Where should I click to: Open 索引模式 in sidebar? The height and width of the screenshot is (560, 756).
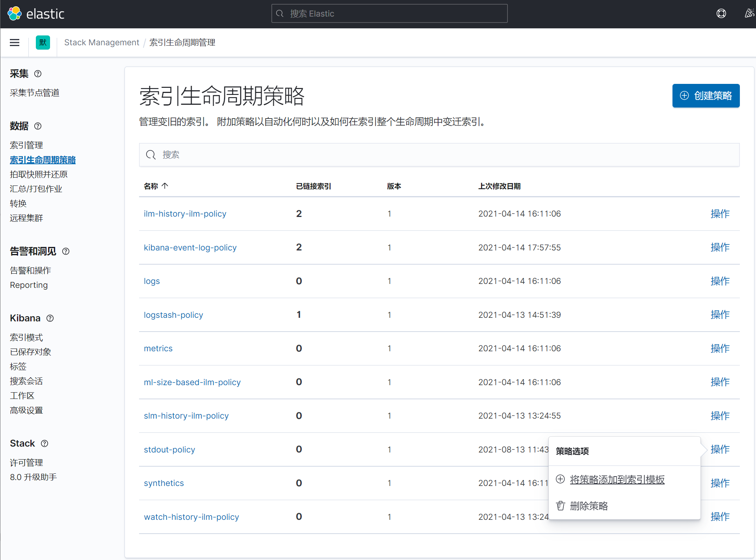(x=26, y=337)
